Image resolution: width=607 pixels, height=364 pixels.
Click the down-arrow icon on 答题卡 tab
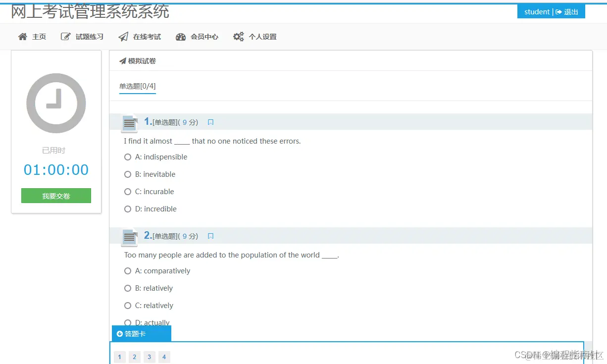120,334
